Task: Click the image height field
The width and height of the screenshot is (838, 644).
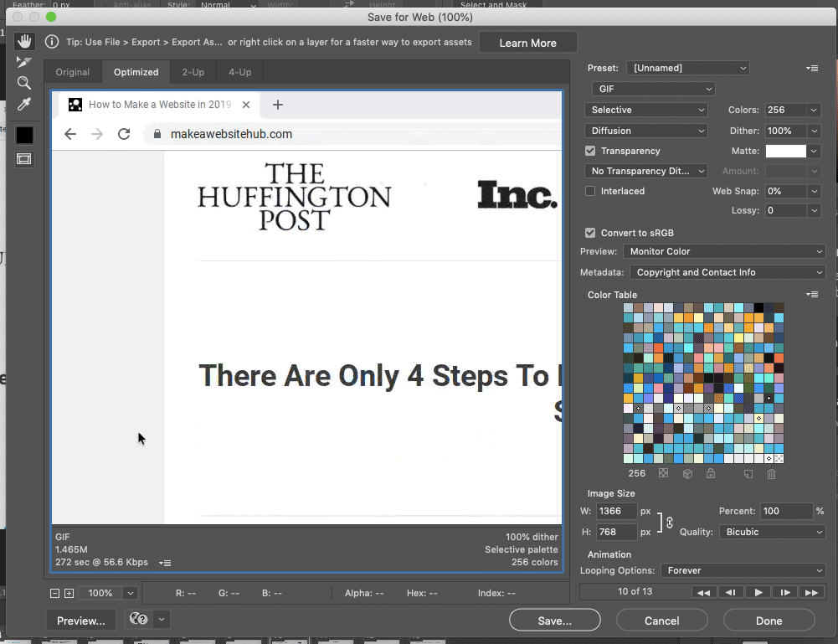Action: pyautogui.click(x=617, y=532)
